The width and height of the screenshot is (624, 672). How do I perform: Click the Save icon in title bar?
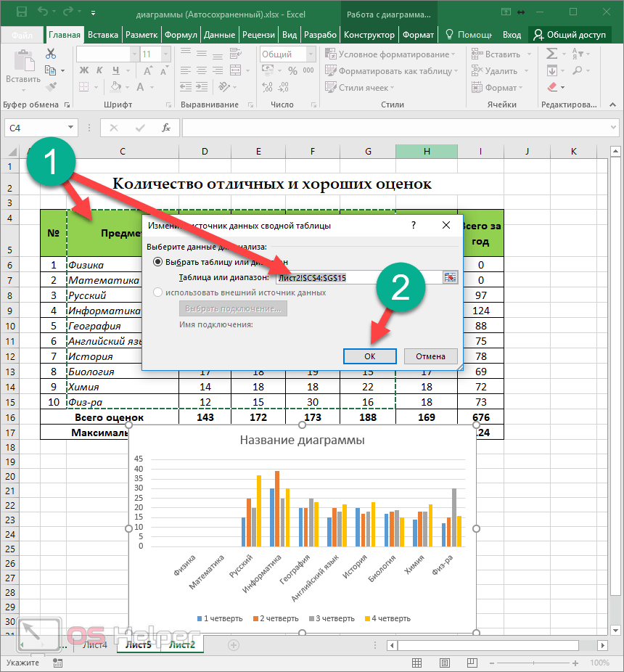point(21,12)
